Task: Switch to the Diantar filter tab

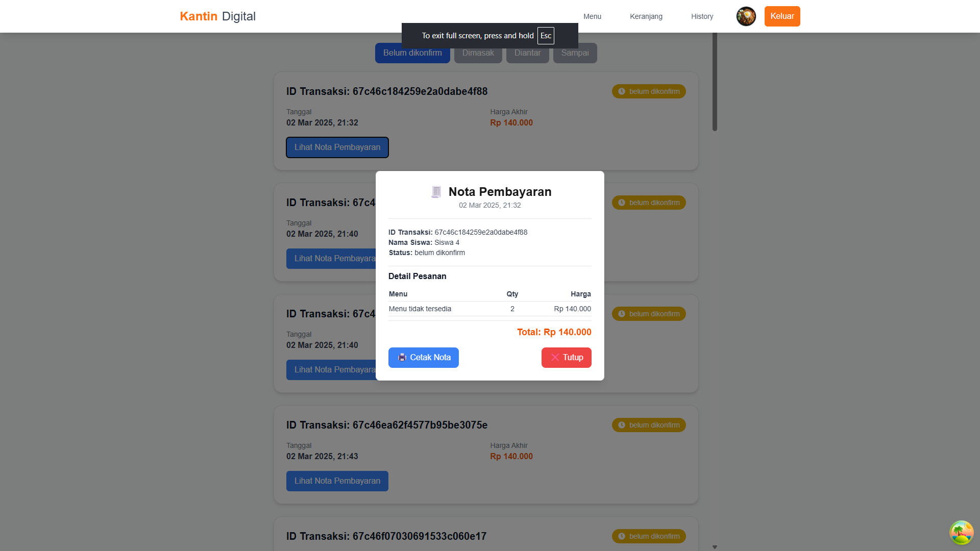Action: 527,53
